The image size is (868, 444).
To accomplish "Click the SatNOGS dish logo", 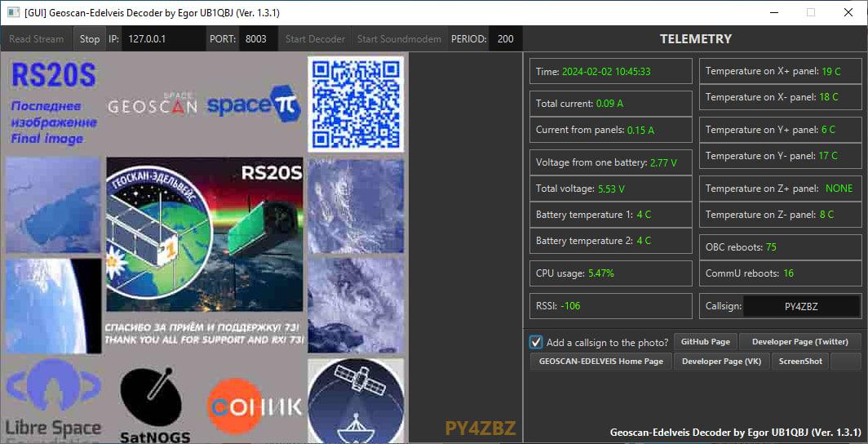I will (153, 406).
